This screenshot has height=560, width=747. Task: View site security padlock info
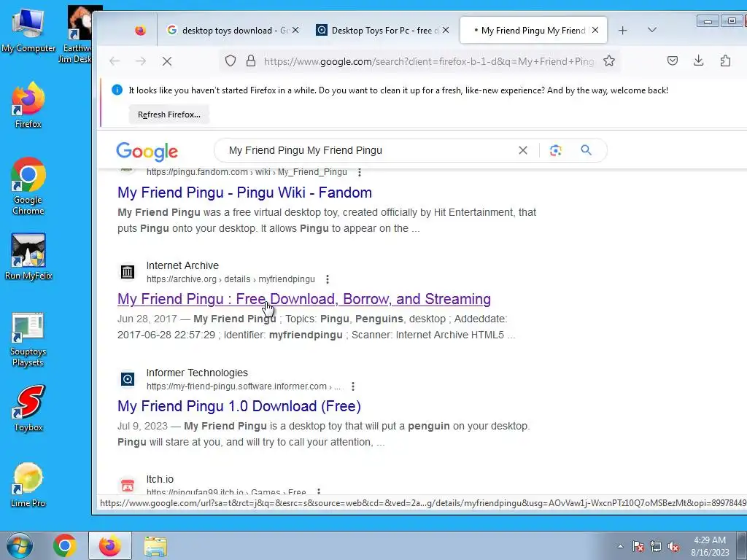tap(251, 61)
